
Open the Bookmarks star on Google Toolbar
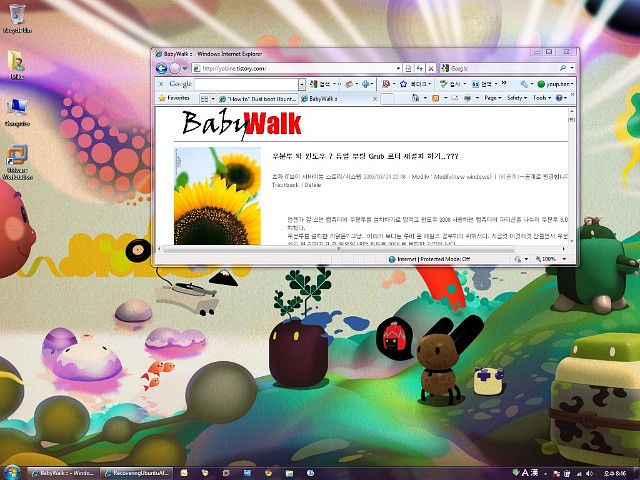pos(414,84)
